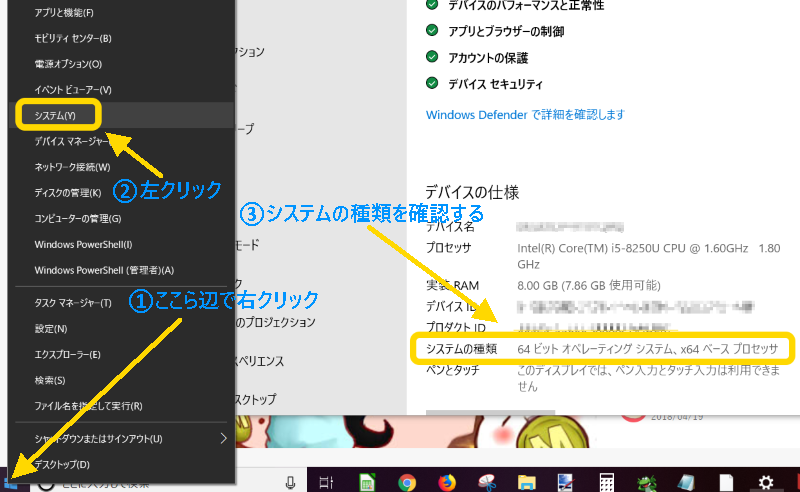Click the green frog app icon on taskbar
This screenshot has height=492, width=800.
[x=646, y=483]
